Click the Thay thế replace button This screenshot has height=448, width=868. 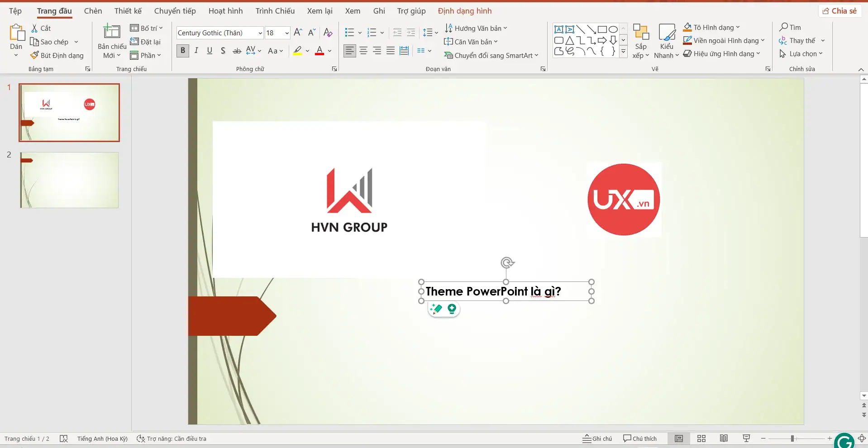(x=797, y=40)
